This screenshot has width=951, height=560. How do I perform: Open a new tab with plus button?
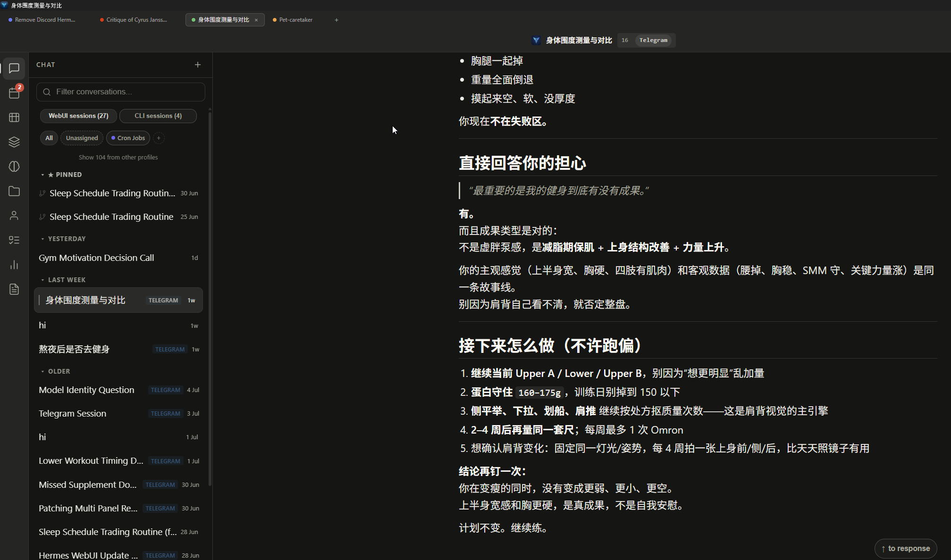pyautogui.click(x=337, y=20)
